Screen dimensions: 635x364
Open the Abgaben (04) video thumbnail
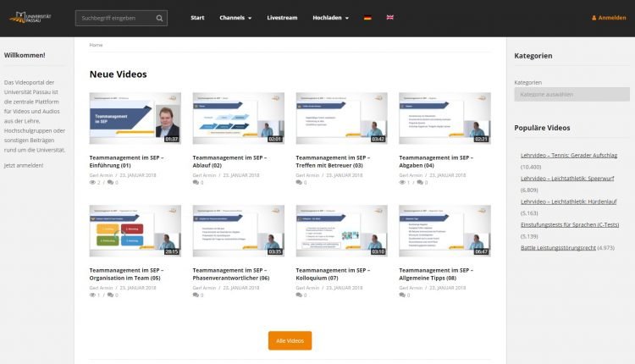pos(444,118)
